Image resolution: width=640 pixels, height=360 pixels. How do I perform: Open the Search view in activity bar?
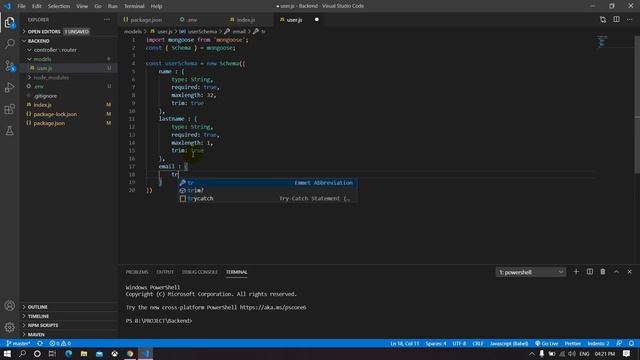click(9, 44)
